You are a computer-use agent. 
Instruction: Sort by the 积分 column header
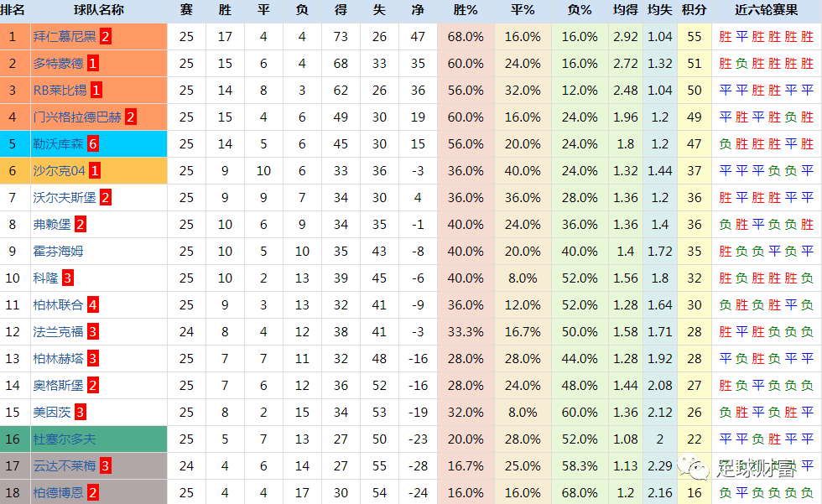tap(695, 10)
